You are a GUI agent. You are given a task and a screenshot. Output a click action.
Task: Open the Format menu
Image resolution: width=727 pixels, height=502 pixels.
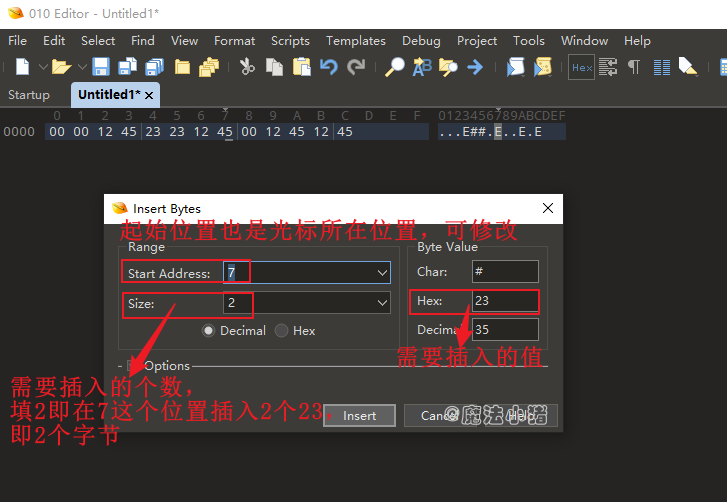(x=234, y=41)
